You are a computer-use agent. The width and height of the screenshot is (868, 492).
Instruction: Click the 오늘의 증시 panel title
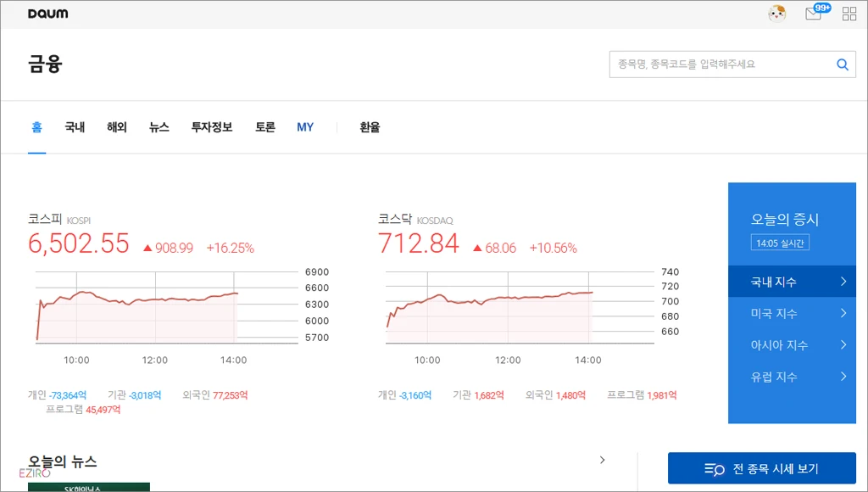(784, 220)
